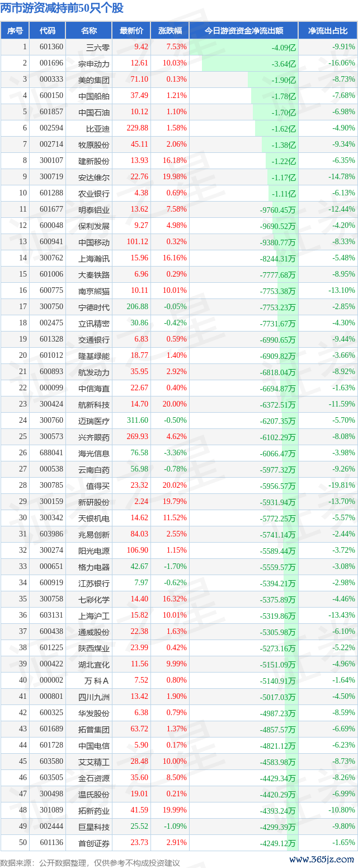
Task: Click the 涨跌幅 column header
Action: [169, 31]
